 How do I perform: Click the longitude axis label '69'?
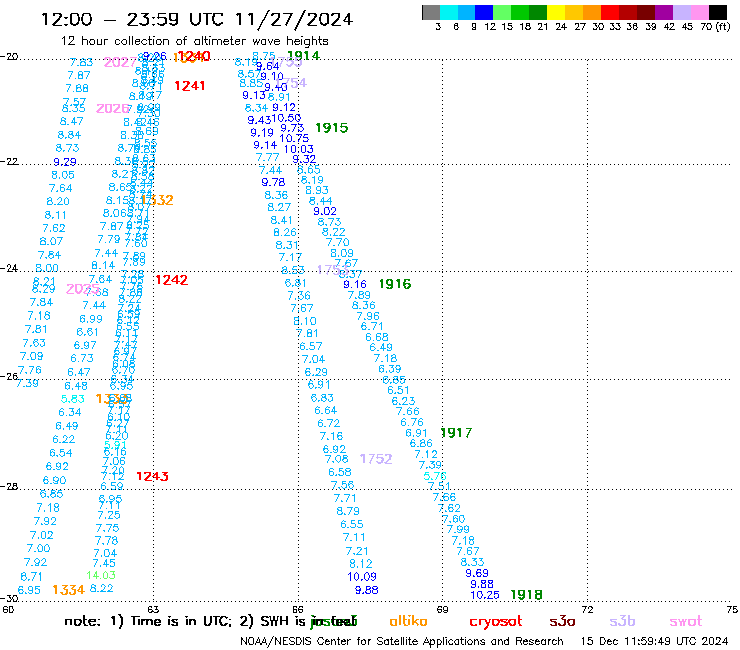pyautogui.click(x=442, y=609)
